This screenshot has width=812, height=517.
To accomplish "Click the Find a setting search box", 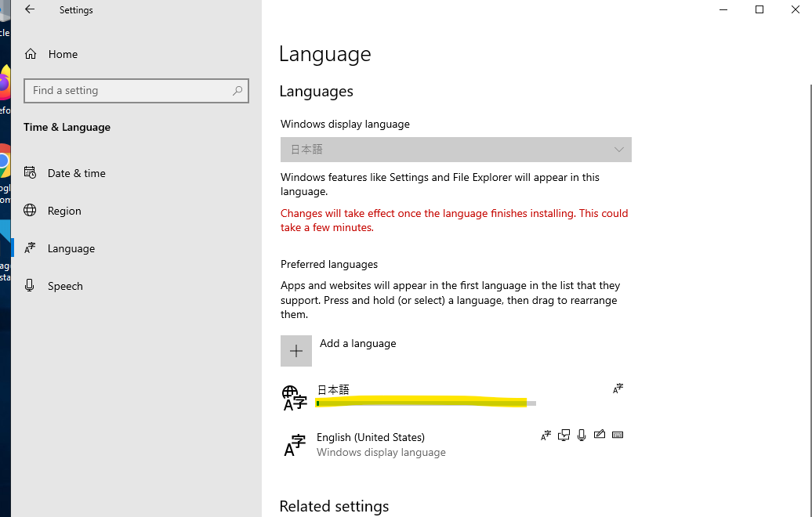I will click(x=136, y=91).
